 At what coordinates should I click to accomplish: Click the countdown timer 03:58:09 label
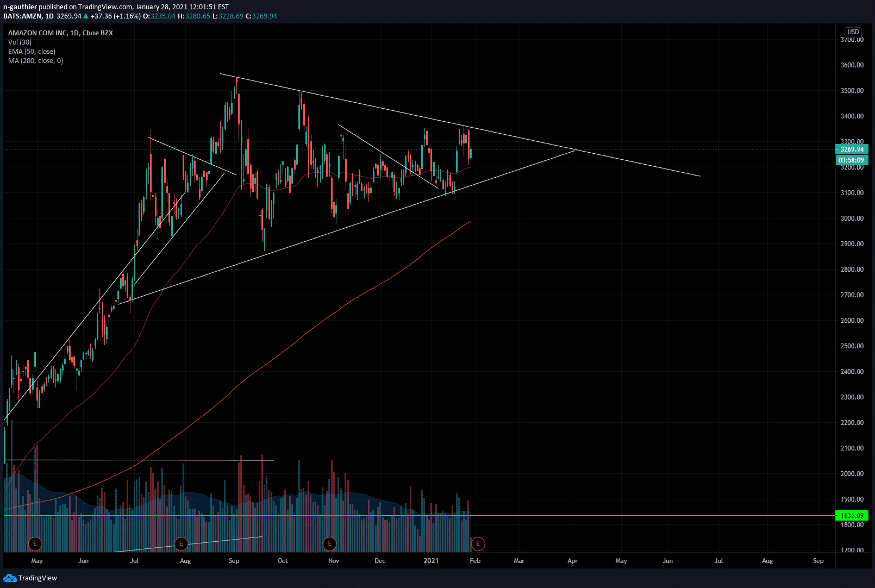(x=852, y=160)
